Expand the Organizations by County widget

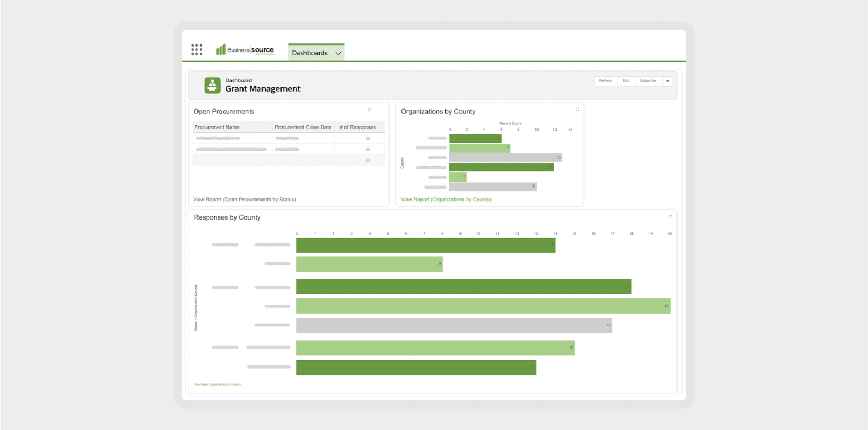(x=577, y=110)
